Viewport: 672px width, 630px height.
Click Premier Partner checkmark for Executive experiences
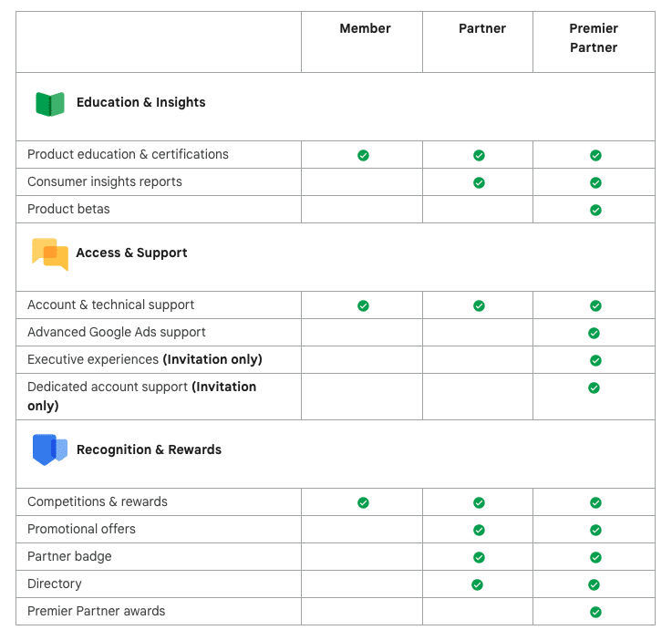595,360
